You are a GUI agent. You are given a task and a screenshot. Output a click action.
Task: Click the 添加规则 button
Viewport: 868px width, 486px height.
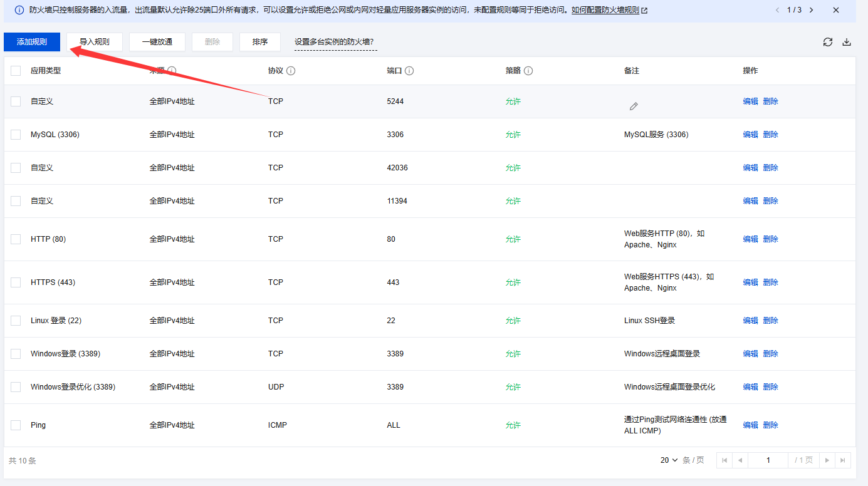click(31, 41)
